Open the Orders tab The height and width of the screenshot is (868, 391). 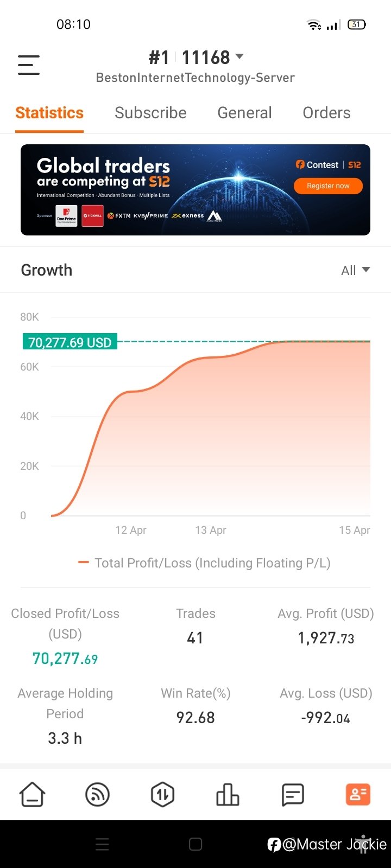(x=326, y=113)
